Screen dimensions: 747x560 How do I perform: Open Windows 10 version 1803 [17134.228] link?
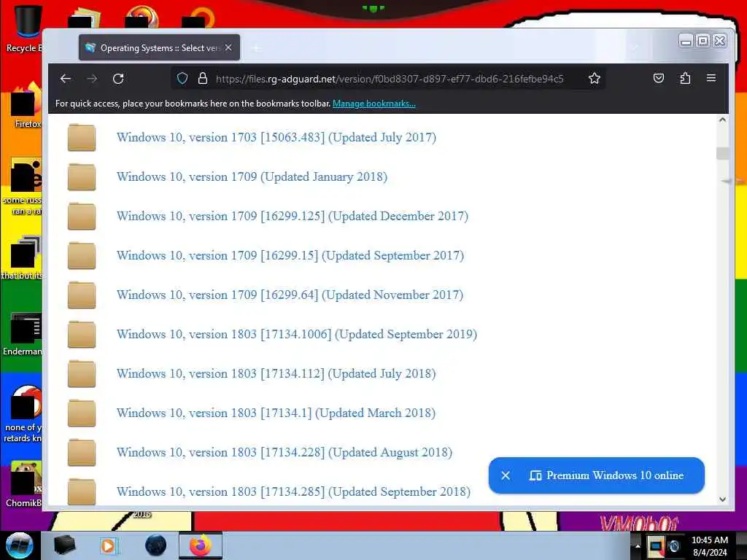[285, 452]
